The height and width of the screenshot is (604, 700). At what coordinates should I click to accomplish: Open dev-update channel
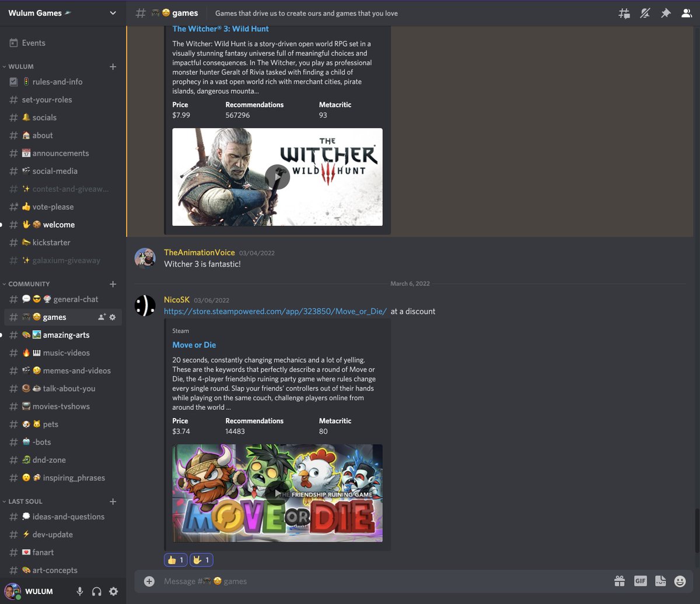[x=63, y=535]
